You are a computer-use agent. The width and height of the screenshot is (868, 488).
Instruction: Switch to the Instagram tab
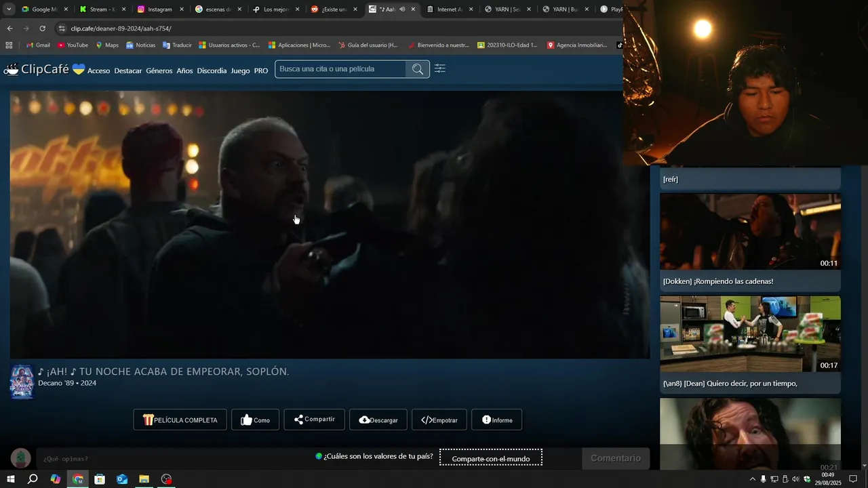(160, 9)
